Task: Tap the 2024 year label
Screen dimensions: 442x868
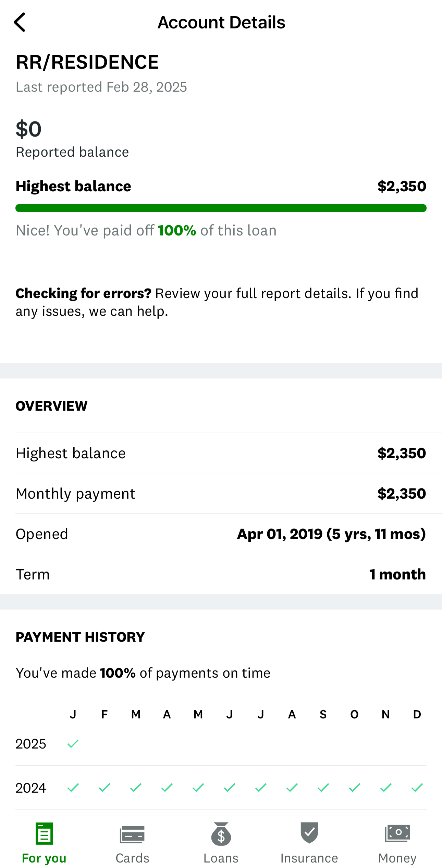Action: point(31,788)
